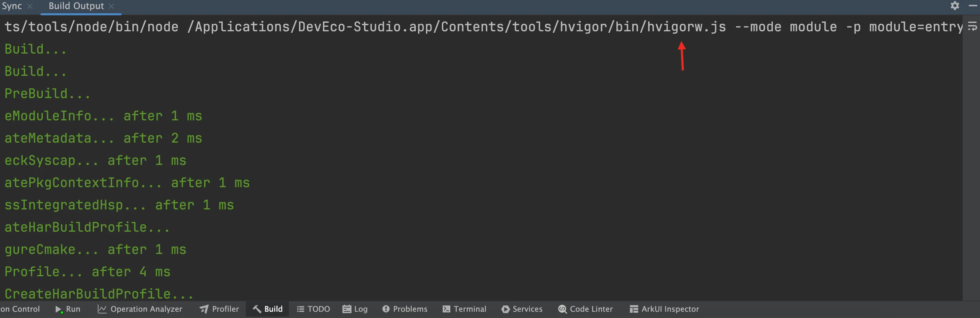980x318 pixels.
Task: Switch to the Sync tab
Action: (12, 6)
